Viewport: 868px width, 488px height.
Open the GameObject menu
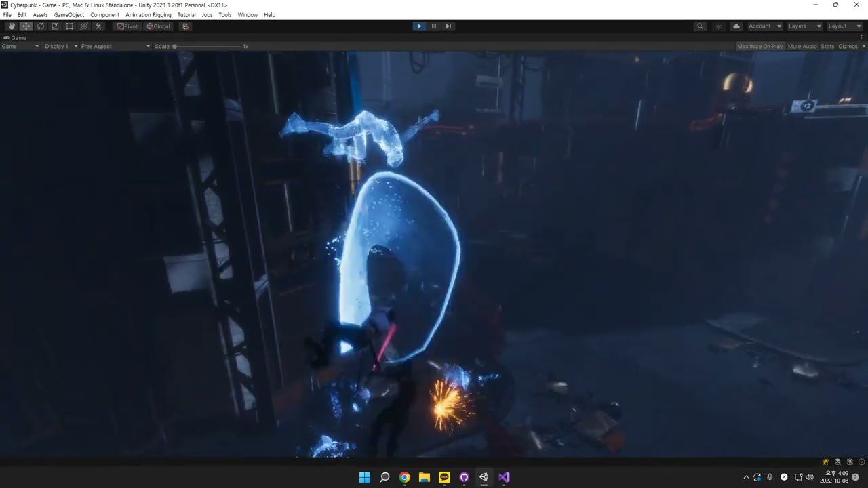pos(69,15)
